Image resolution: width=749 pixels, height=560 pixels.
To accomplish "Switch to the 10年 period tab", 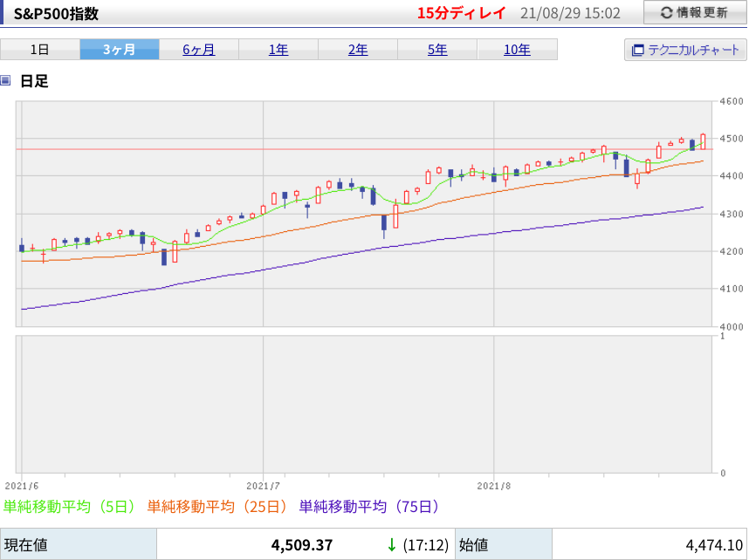I will 518,50.
